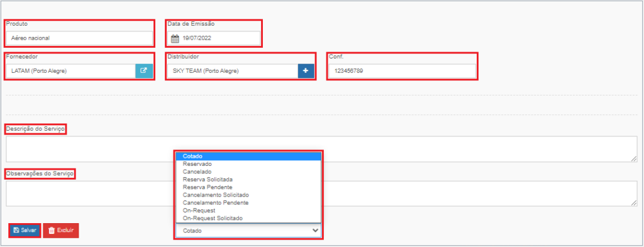Image resolution: width=644 pixels, height=247 pixels.
Task: Click the Produto field showing Aéreo nacional
Action: tap(79, 38)
